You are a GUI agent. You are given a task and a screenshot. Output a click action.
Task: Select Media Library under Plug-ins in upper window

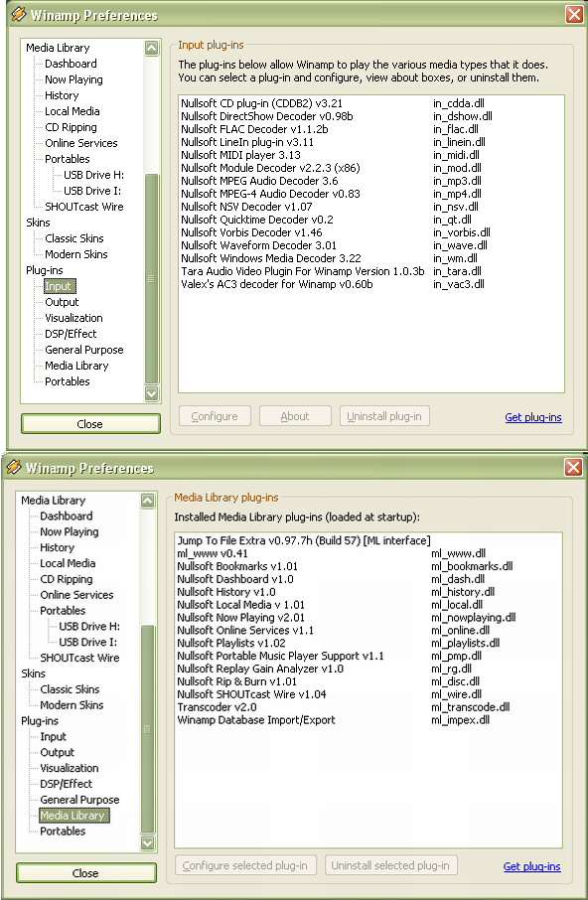76,366
